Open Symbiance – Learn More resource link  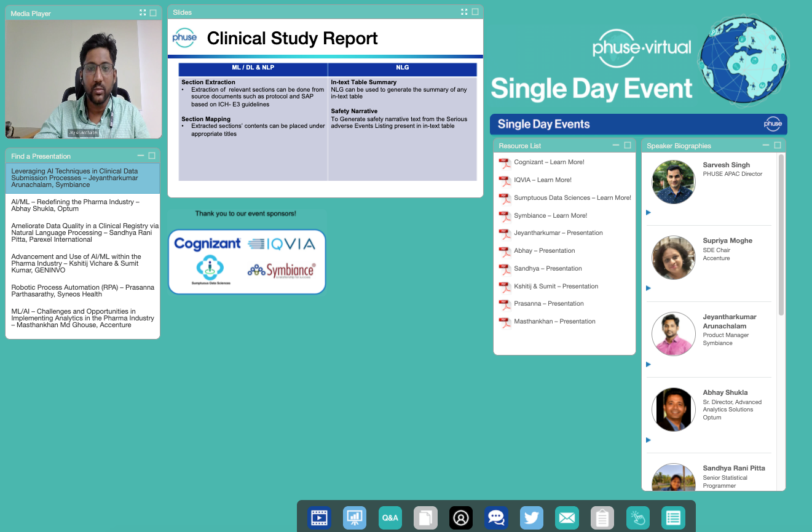click(550, 216)
